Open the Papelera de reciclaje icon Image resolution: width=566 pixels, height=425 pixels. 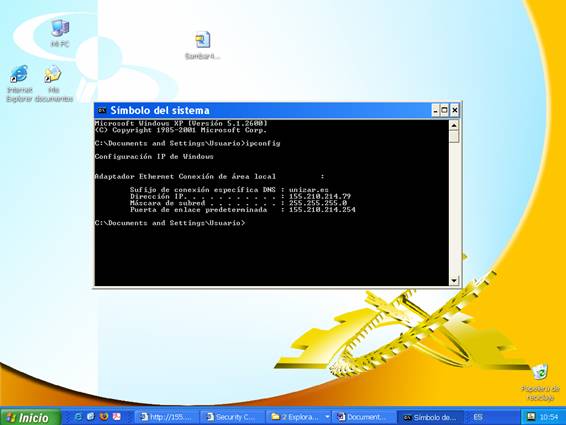(x=540, y=383)
